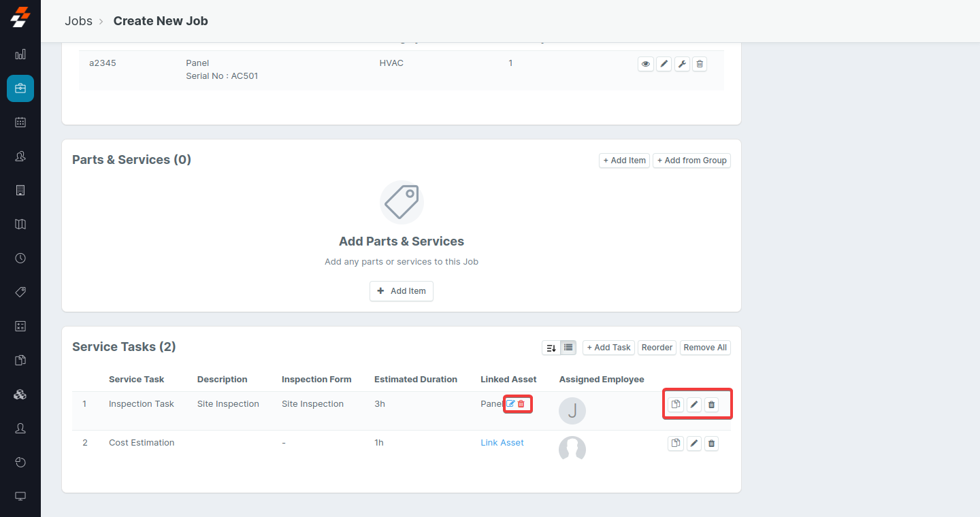Viewport: 980px width, 517px height.
Task: Click Add from Group in Parts & Services
Action: click(x=691, y=161)
